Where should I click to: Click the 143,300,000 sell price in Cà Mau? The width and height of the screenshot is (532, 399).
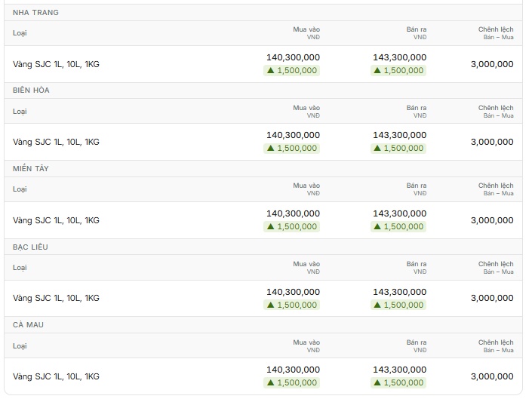[x=400, y=370]
